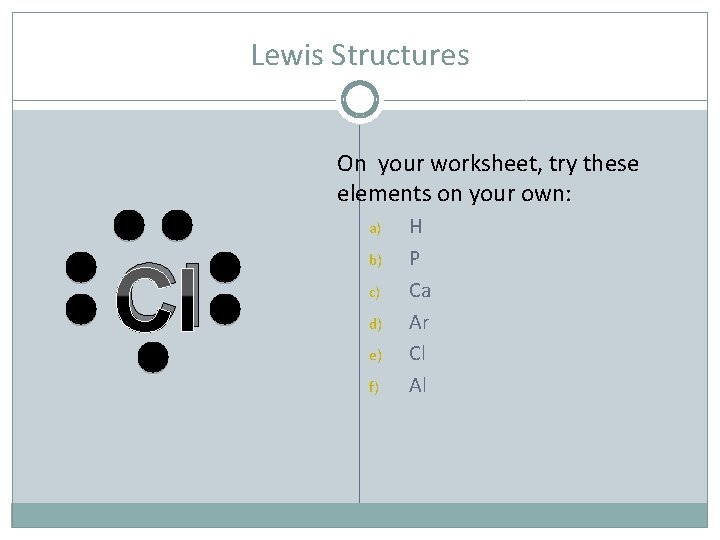Click the upper dot right of Cl

tap(226, 267)
